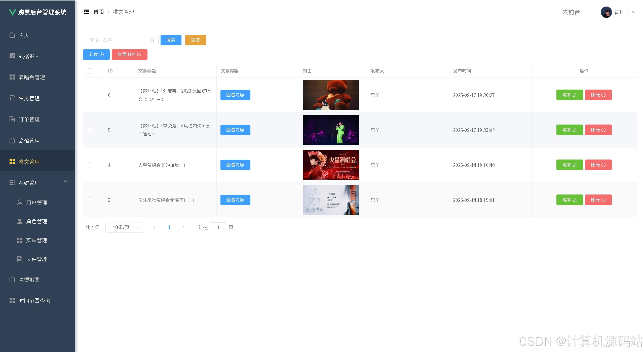Viewport: 644px width, 352px height.
Task: Toggle sidebar collapse hamburger icon
Action: [86, 12]
